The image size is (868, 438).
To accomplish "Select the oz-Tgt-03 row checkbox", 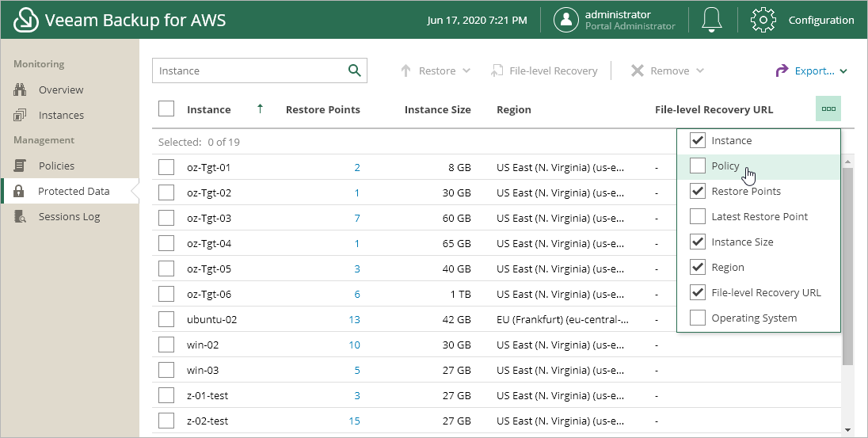I will [x=166, y=218].
